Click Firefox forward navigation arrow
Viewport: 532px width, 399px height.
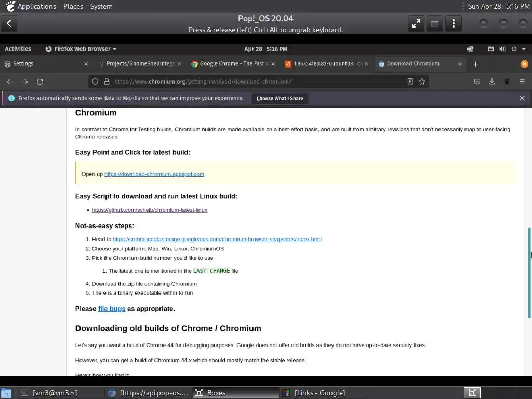coord(25,82)
